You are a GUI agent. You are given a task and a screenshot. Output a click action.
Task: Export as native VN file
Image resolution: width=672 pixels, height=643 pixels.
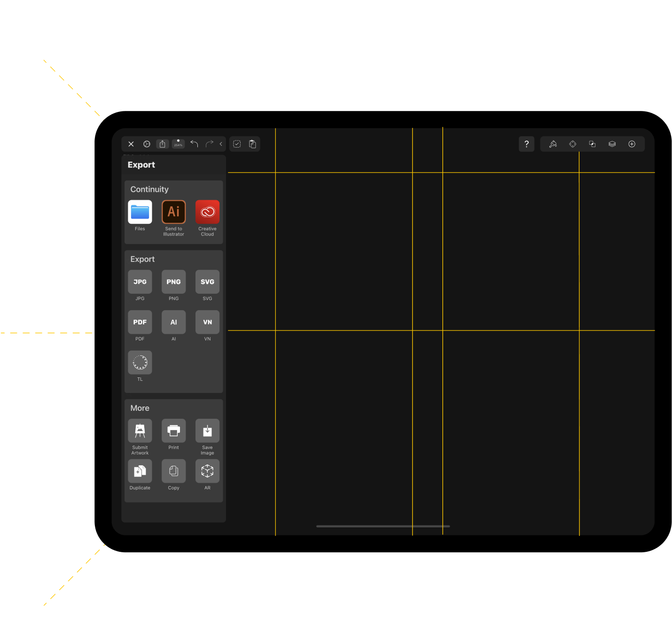point(207,322)
